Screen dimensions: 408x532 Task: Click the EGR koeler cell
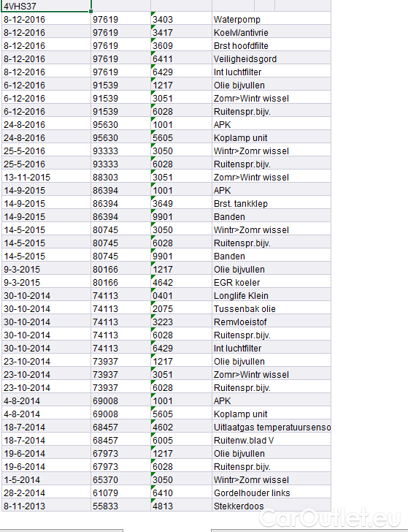point(272,283)
